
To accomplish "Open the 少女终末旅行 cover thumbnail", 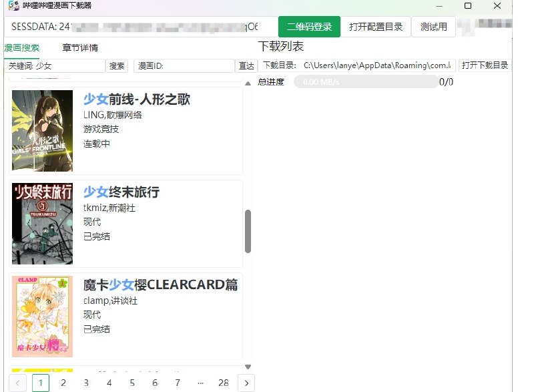I will (x=41, y=223).
